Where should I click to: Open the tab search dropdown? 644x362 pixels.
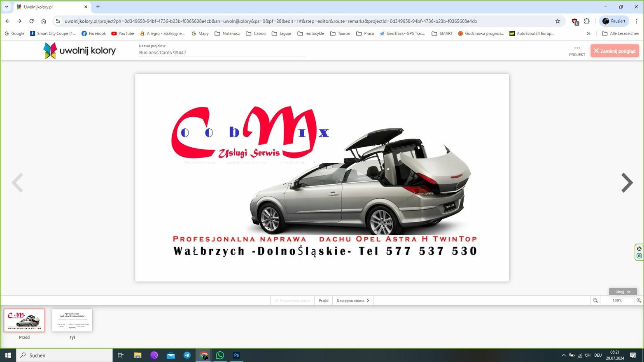[x=7, y=7]
